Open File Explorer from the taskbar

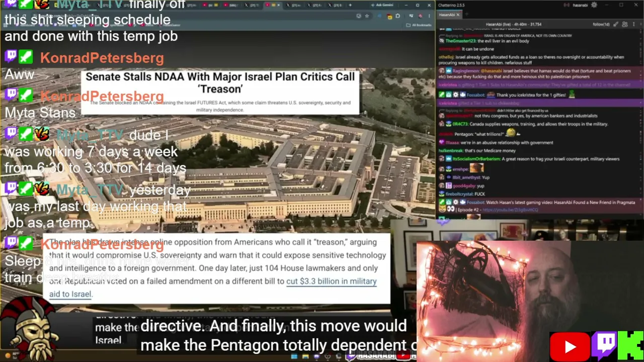[x=305, y=357]
